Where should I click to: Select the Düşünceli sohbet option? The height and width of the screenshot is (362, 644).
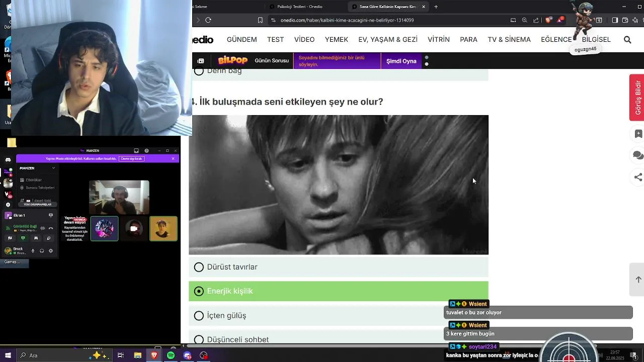338,339
